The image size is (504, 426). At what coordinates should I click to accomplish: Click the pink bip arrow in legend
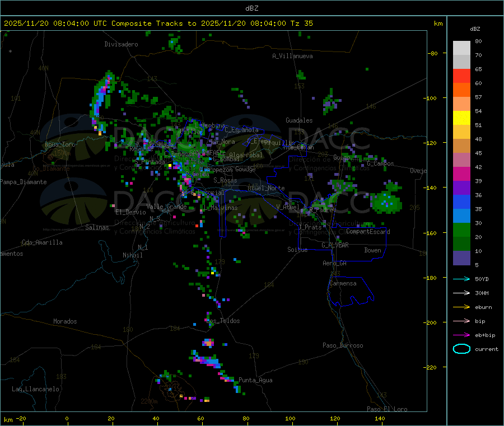tap(461, 321)
